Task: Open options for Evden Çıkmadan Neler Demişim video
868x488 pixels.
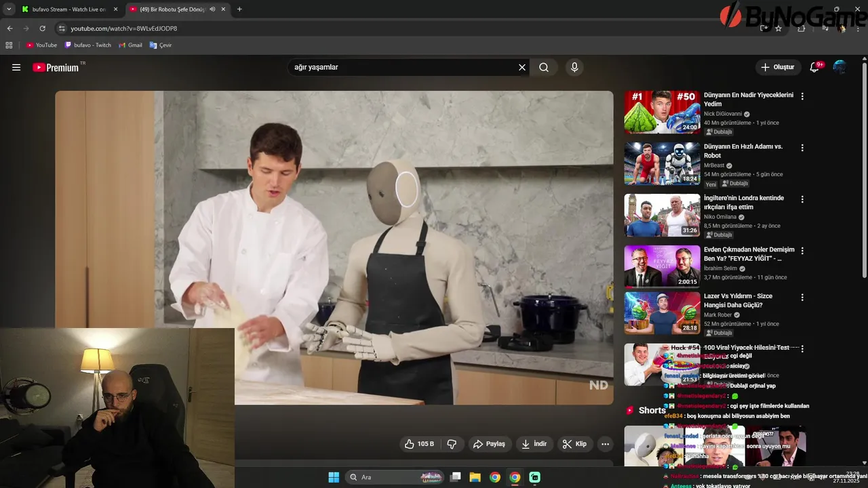Action: pyautogui.click(x=802, y=251)
